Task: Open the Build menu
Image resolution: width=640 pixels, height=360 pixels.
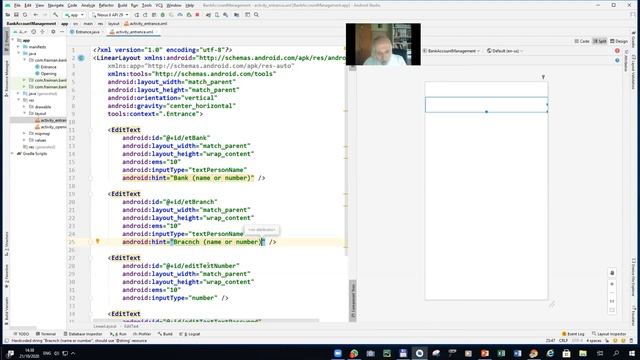Action: [122, 5]
